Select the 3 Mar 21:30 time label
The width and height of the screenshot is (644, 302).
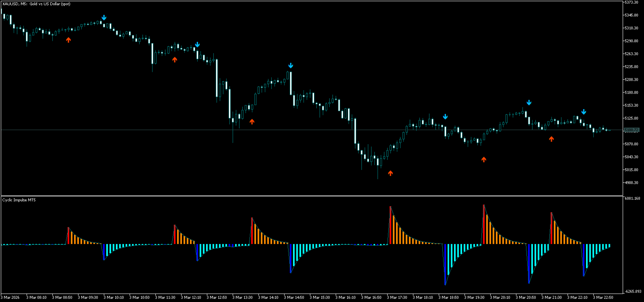[x=552, y=298]
